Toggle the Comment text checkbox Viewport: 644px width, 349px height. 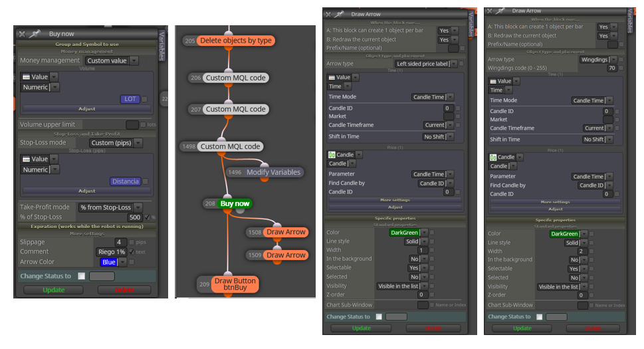click(x=132, y=252)
